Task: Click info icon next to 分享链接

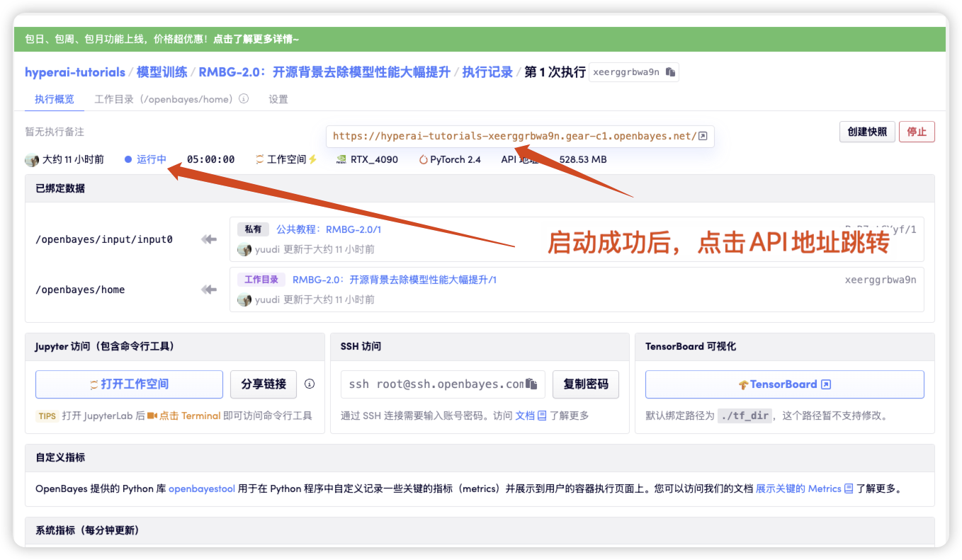Action: click(x=310, y=384)
